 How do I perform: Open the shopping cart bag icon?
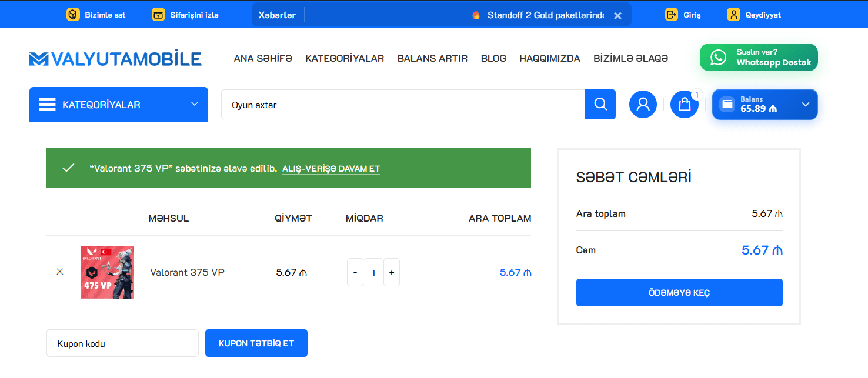[x=684, y=105]
